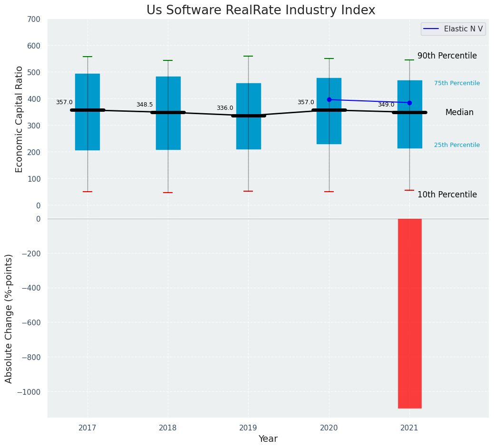
Task: Click the Median annotation text
Action: (459, 112)
